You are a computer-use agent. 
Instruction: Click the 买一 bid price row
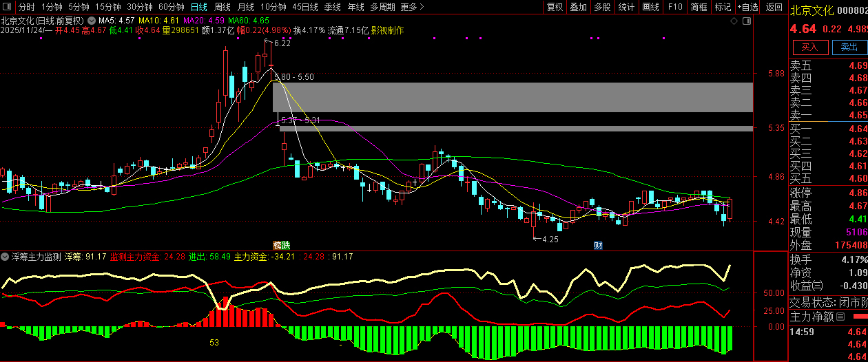(828, 129)
